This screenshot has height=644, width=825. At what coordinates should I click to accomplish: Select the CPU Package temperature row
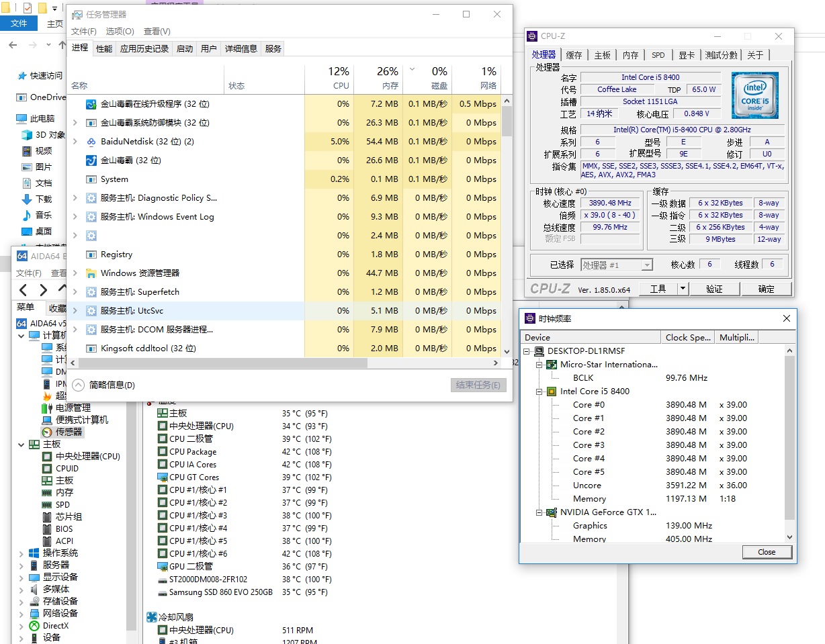[x=244, y=452]
